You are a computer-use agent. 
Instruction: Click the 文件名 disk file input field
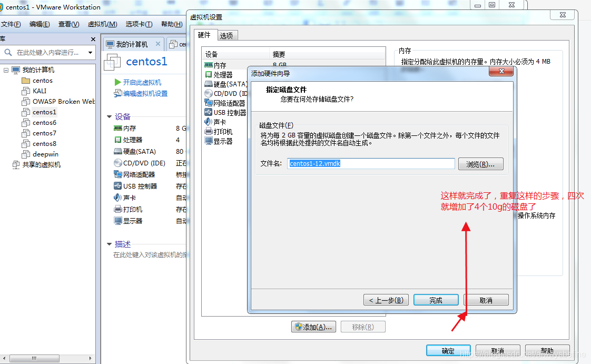[371, 163]
